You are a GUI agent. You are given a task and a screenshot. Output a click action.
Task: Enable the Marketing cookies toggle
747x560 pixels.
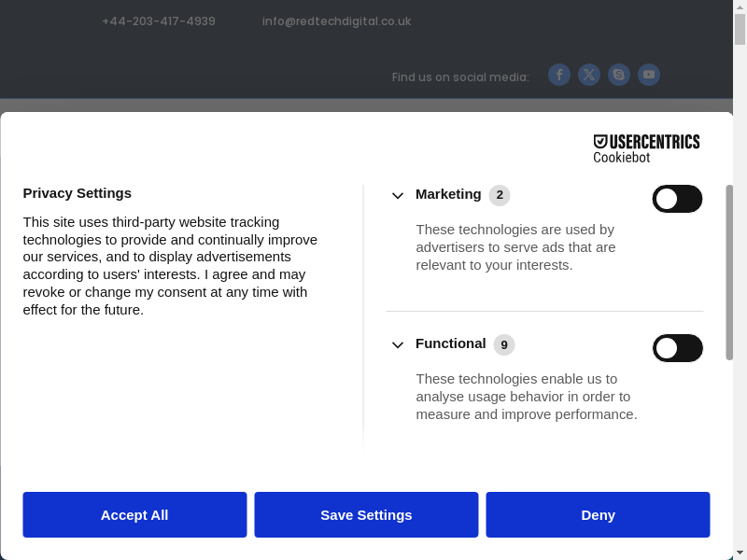[677, 199]
